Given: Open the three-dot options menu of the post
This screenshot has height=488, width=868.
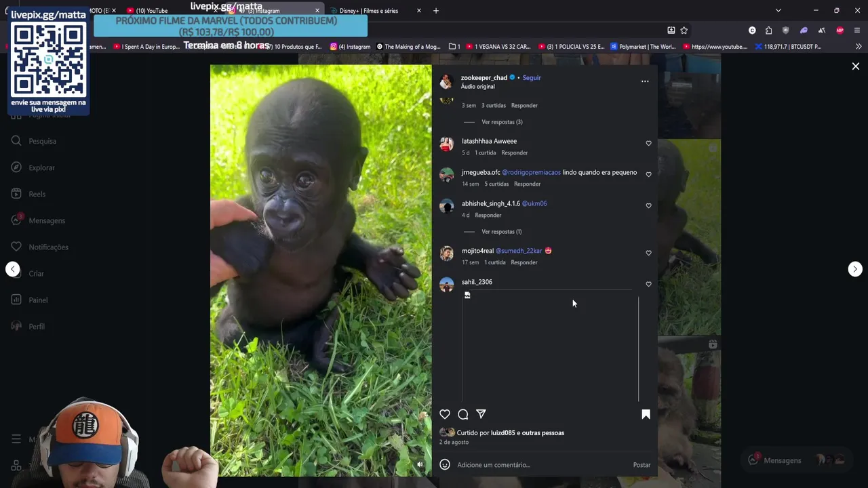Looking at the screenshot, I should click(x=645, y=81).
